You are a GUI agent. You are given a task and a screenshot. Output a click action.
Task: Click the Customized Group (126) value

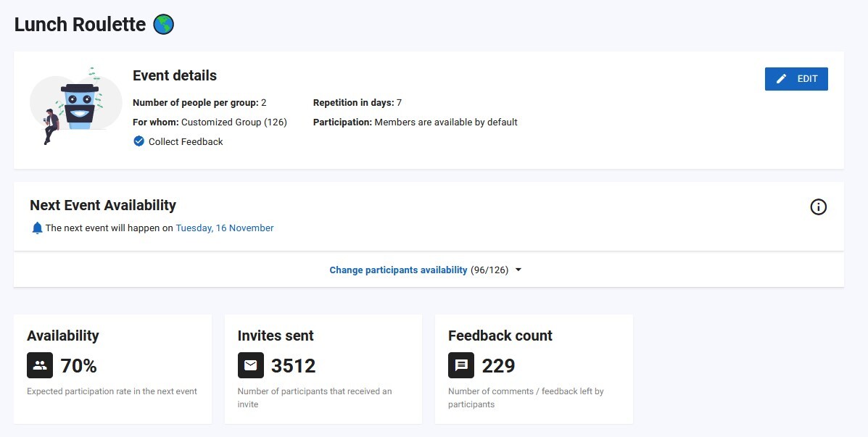(234, 122)
